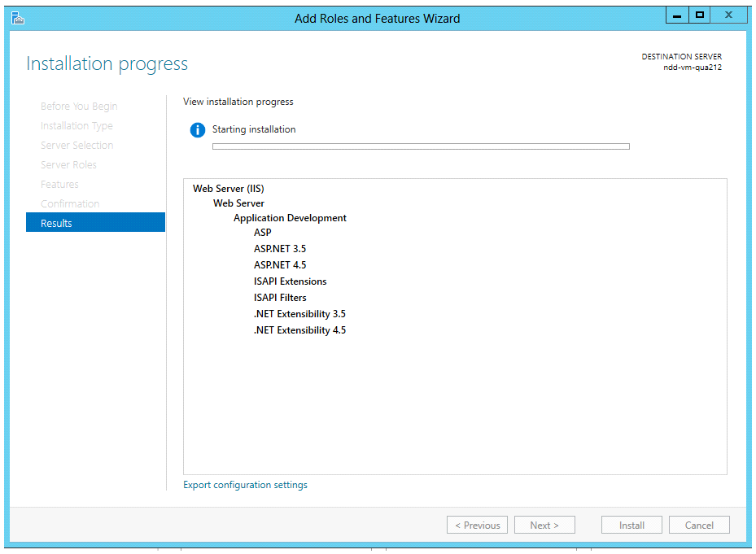Open the Server Roles step
This screenshot has width=756, height=554.
[68, 165]
